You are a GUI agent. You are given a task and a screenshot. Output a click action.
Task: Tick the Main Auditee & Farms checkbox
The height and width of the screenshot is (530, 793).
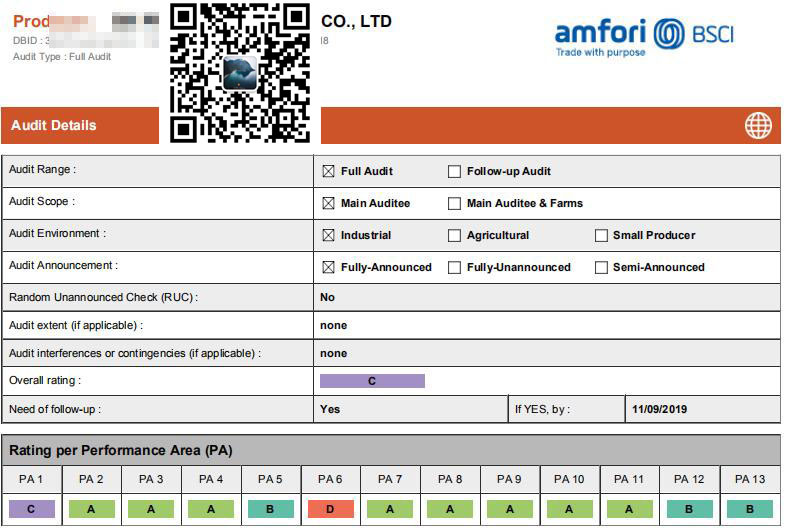(x=454, y=204)
